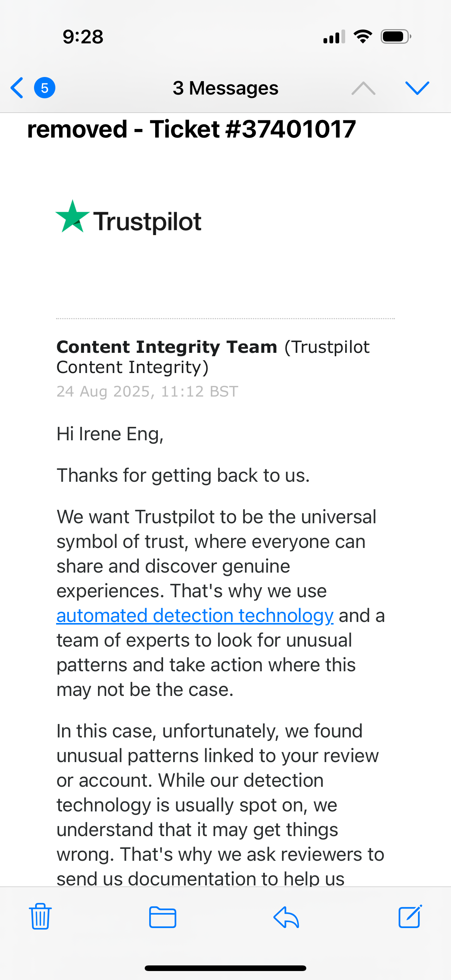451x980 pixels.
Task: Tap the Wi-Fi status icon
Action: [x=363, y=37]
